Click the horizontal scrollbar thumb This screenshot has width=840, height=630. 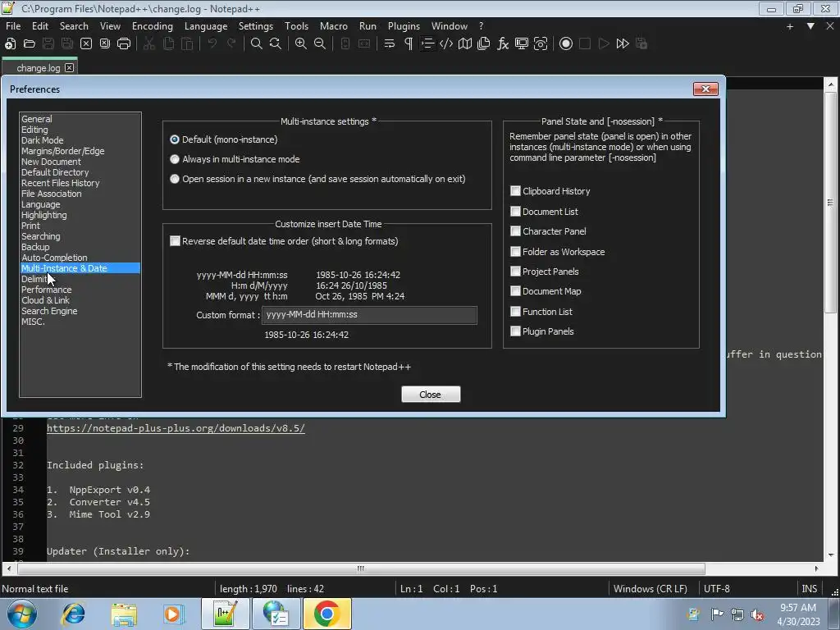tap(362, 568)
